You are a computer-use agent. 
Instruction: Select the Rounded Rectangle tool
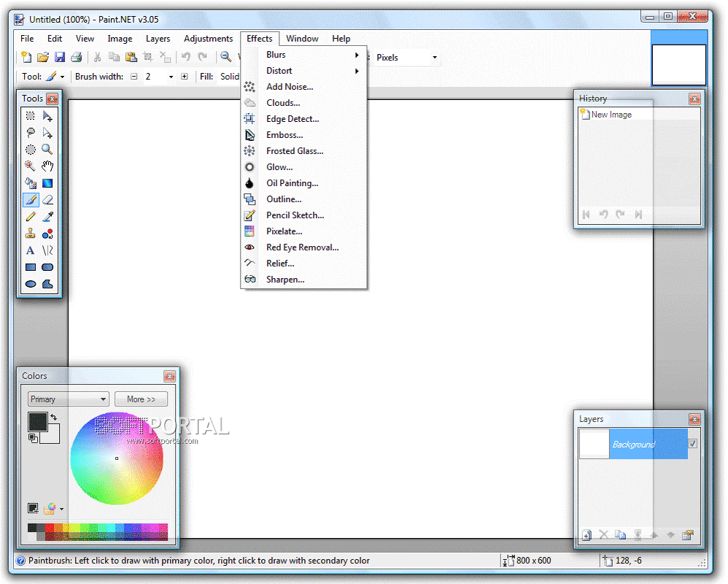click(x=47, y=267)
